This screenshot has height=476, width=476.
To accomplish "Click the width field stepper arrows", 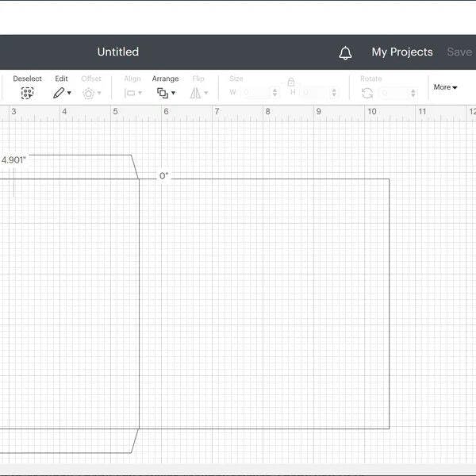I will click(x=274, y=93).
